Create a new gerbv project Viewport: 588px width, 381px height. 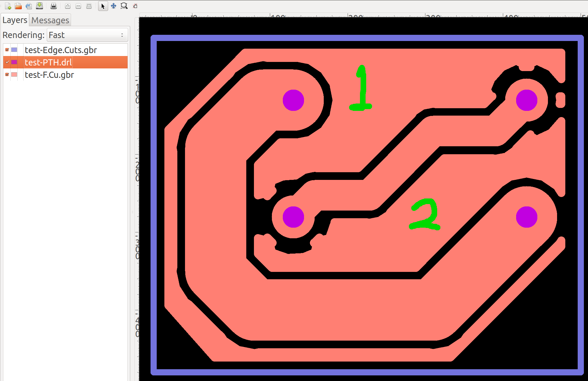tap(8, 6)
